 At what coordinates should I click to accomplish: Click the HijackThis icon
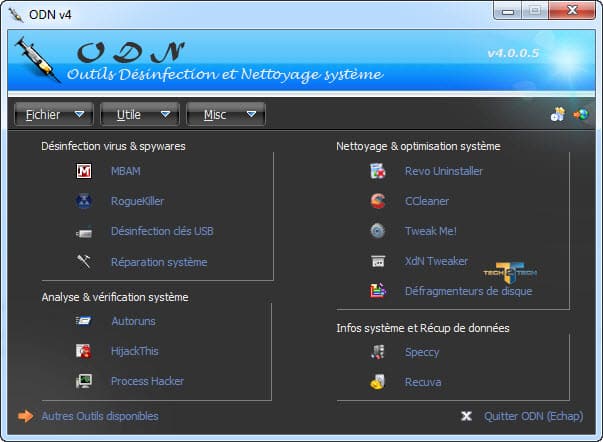tap(84, 351)
